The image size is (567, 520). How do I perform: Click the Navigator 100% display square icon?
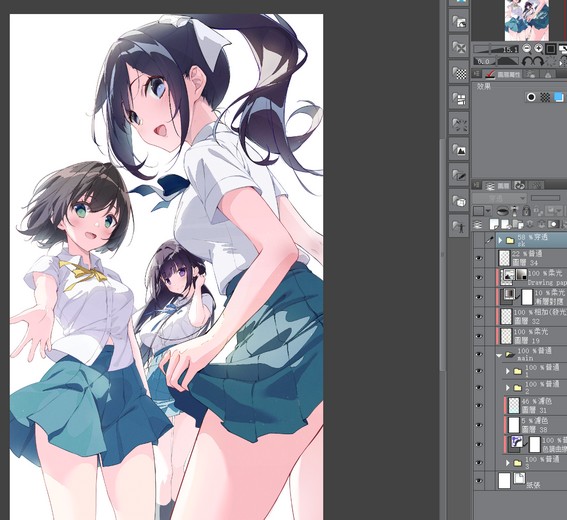[x=551, y=48]
